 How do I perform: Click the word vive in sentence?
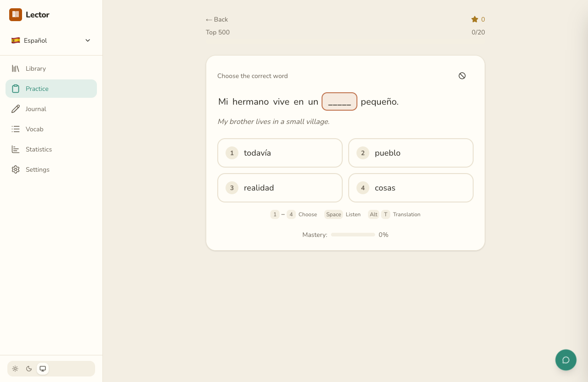coord(281,101)
